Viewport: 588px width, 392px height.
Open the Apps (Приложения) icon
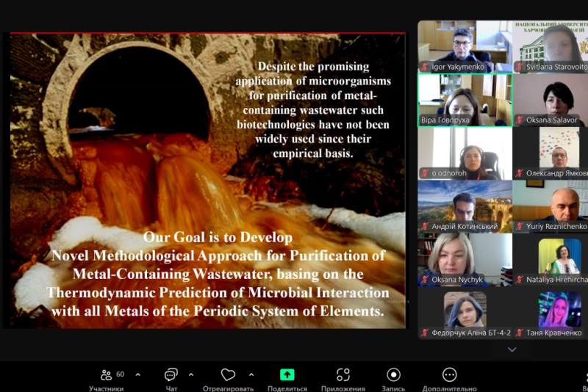[x=343, y=375]
